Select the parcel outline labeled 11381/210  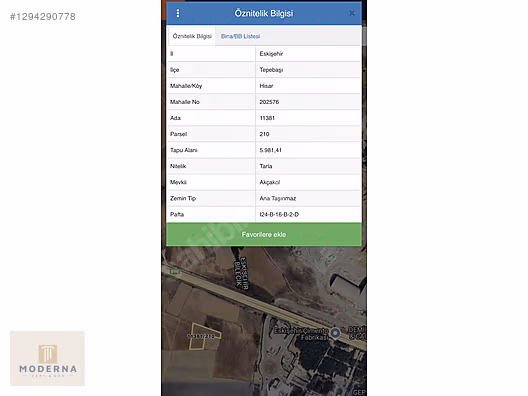click(x=204, y=336)
